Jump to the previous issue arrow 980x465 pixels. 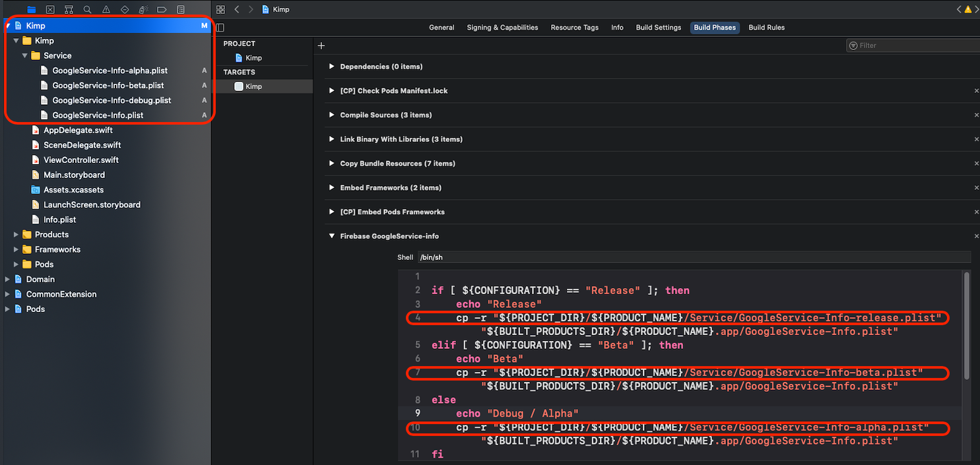coord(959,9)
